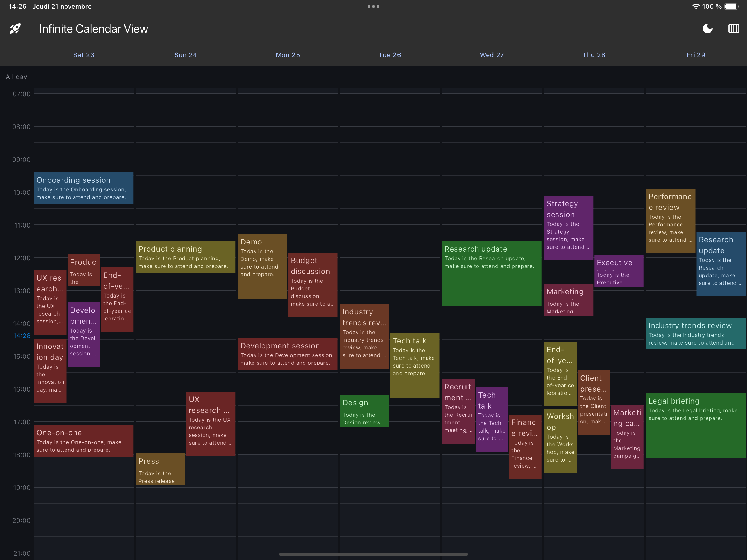Open the Legal briefing event
Image resolution: width=747 pixels, height=560 pixels.
[696, 425]
